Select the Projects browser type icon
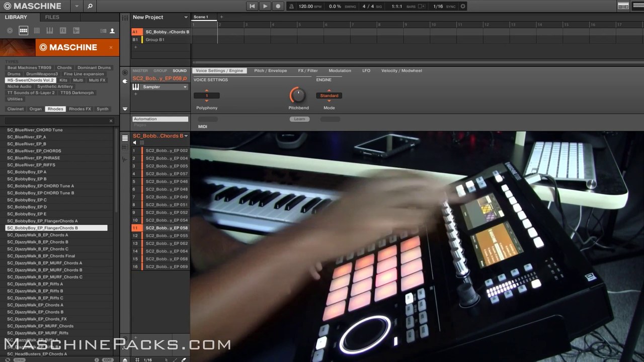Viewport: 644px width, 362px height. coord(10,31)
